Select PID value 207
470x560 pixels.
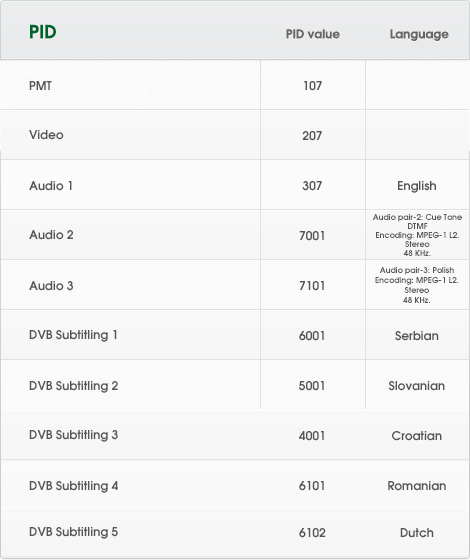pyautogui.click(x=312, y=136)
